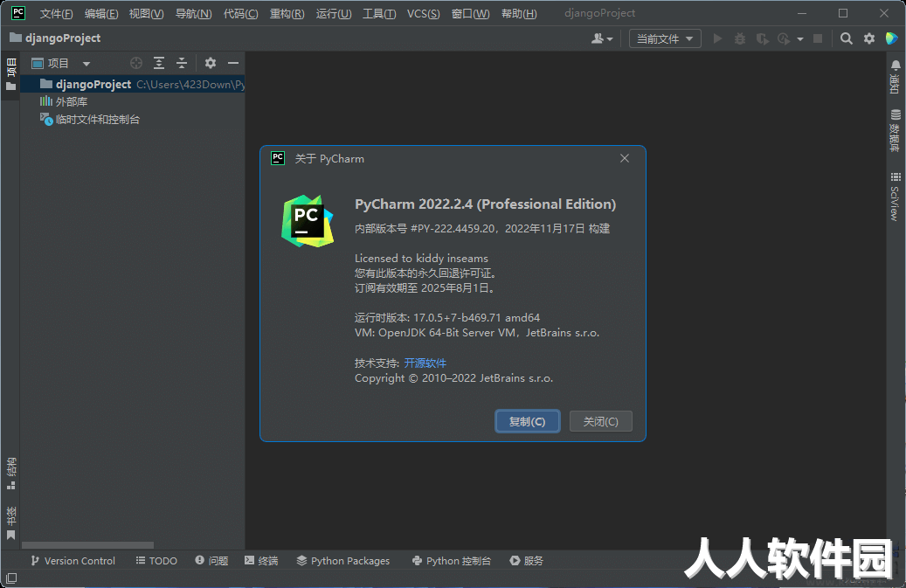Click the build number #PY-222.4459.20 text

point(453,229)
